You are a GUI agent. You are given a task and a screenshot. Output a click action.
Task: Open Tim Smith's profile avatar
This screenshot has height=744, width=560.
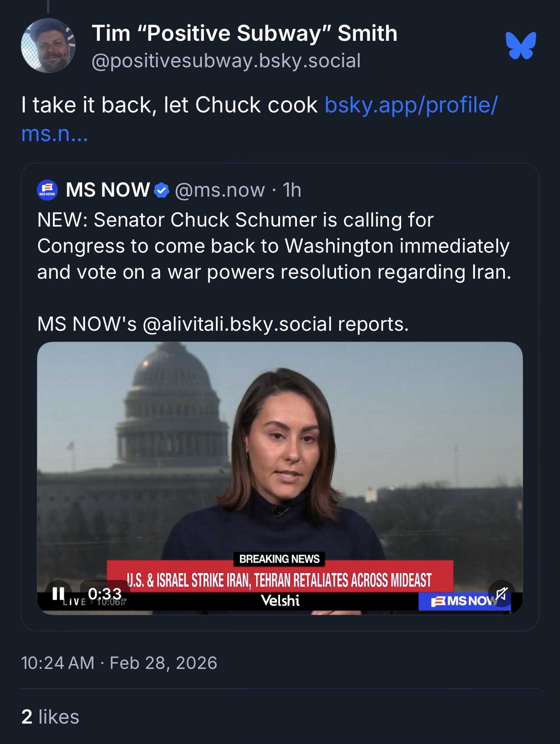[x=48, y=46]
